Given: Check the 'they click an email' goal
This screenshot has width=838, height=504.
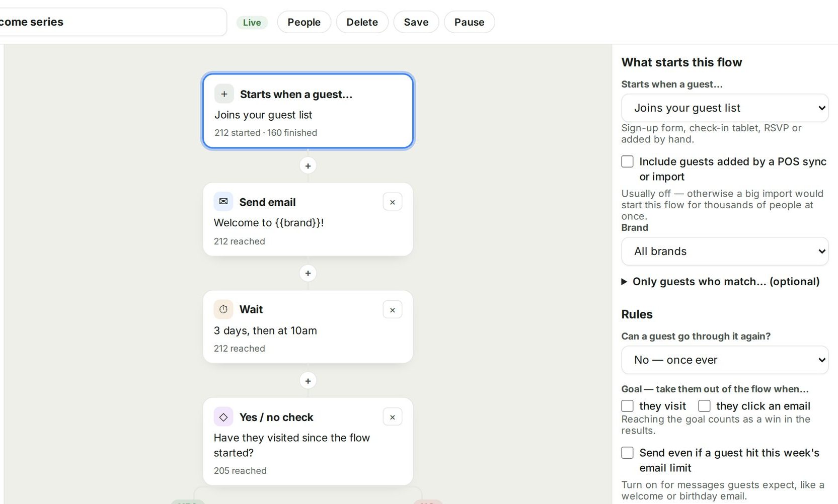Looking at the screenshot, I should pos(705,406).
